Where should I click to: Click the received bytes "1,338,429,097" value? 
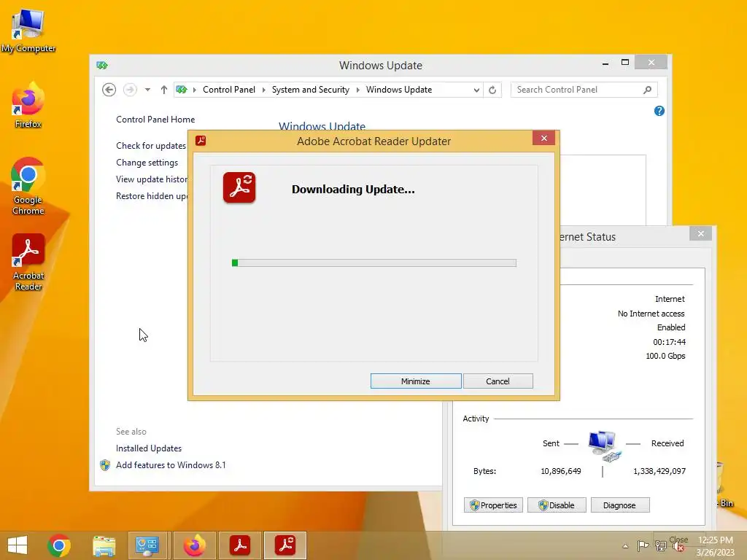[659, 471]
